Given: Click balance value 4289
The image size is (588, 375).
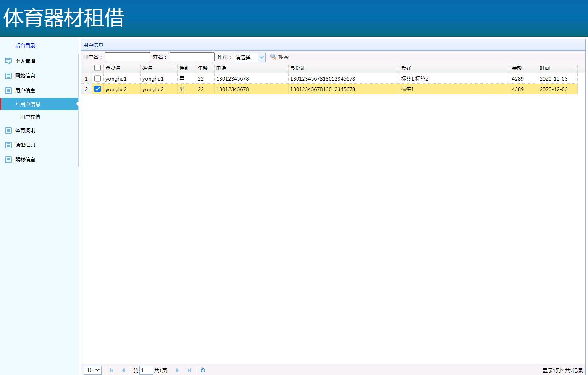Looking at the screenshot, I should [x=518, y=78].
